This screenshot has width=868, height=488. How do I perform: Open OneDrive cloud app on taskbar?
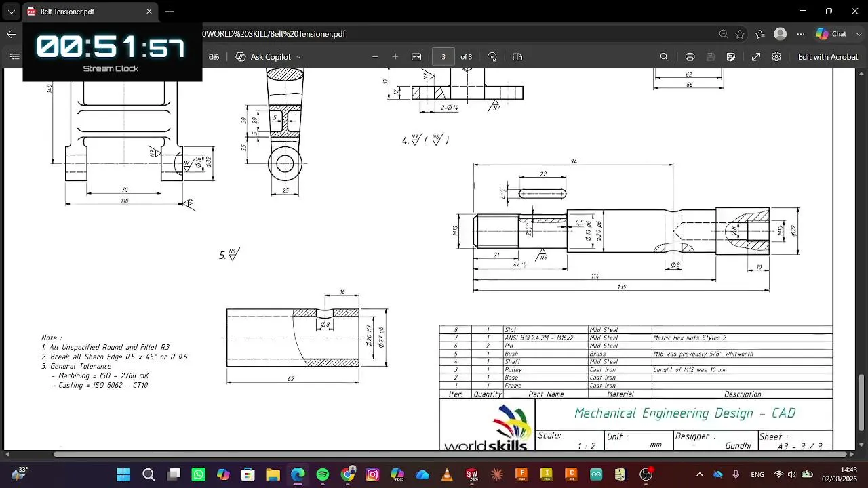[x=422, y=474]
